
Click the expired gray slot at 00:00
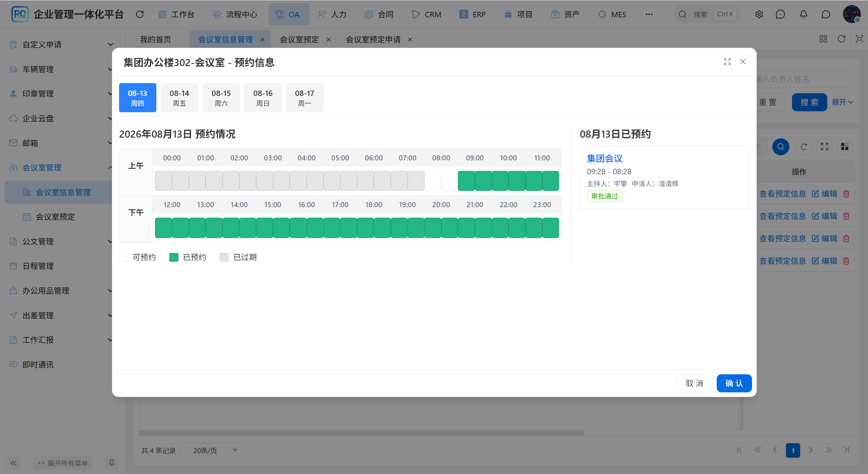(x=163, y=181)
